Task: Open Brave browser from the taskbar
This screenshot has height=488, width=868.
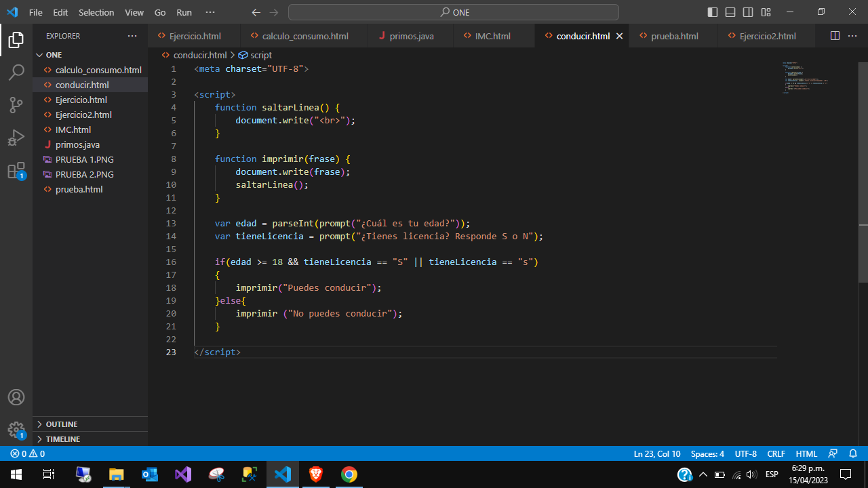Action: 316,474
